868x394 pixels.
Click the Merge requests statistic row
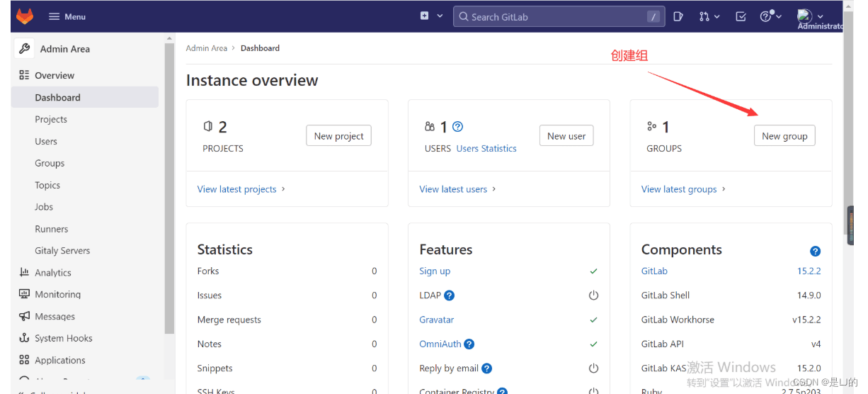pyautogui.click(x=287, y=320)
